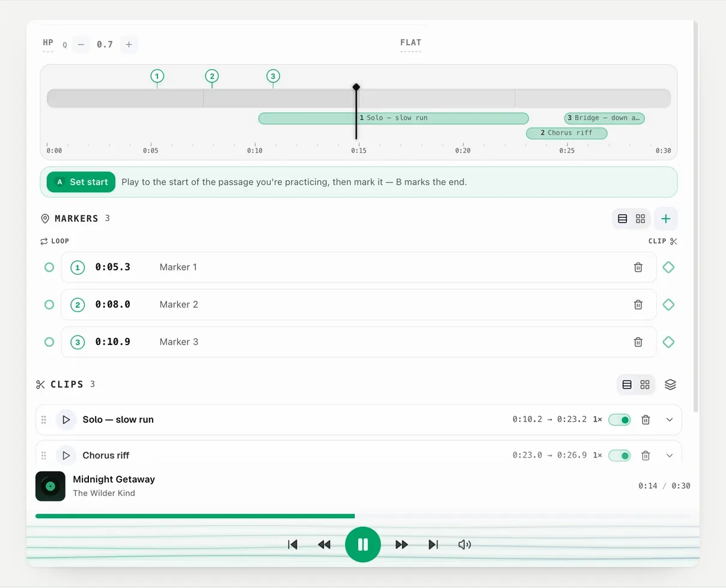Click the 0:23.0 → 0:26.9 clip range
726x588 pixels.
tap(549, 456)
